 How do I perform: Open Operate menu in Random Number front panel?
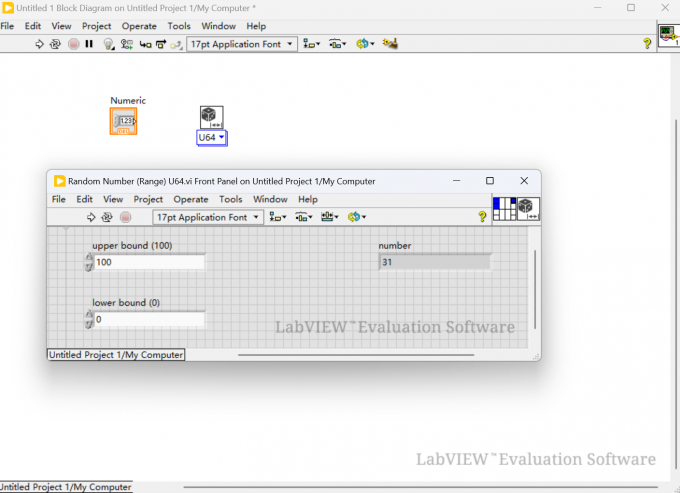pos(191,199)
